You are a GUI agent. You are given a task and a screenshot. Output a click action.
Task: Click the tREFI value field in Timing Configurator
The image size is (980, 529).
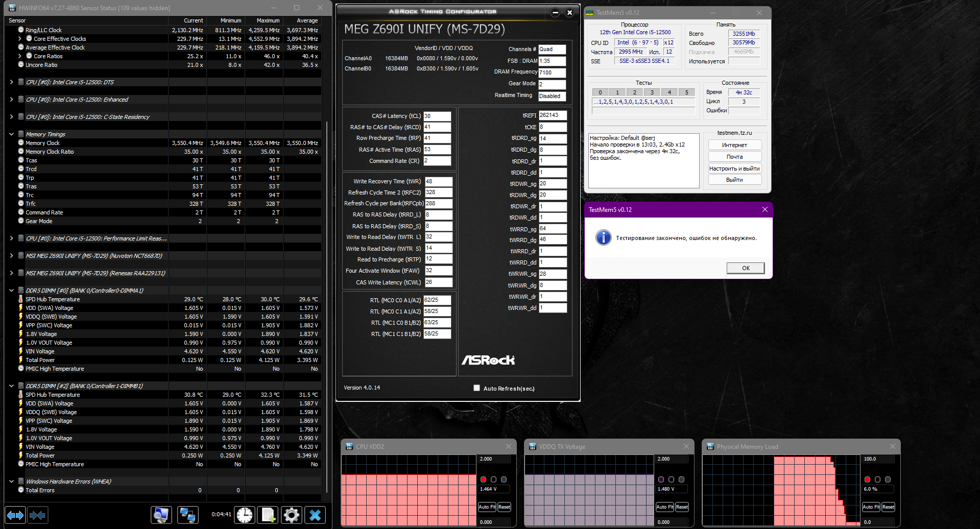click(553, 115)
